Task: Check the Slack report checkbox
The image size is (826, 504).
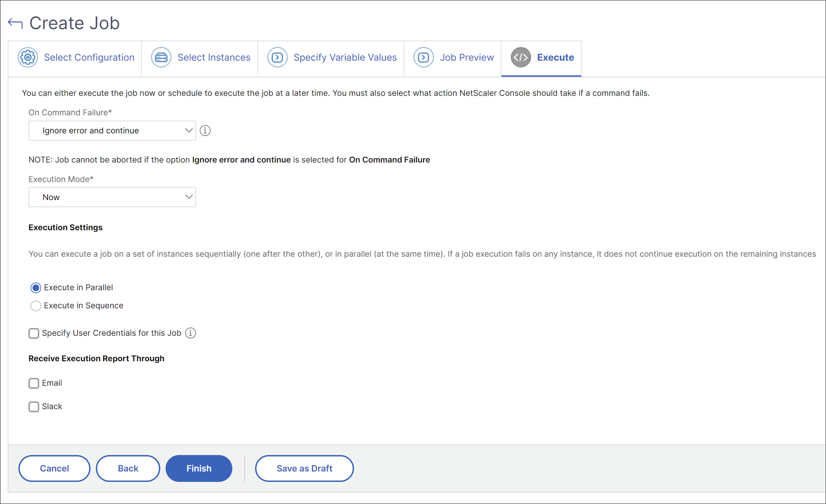Action: [x=34, y=407]
